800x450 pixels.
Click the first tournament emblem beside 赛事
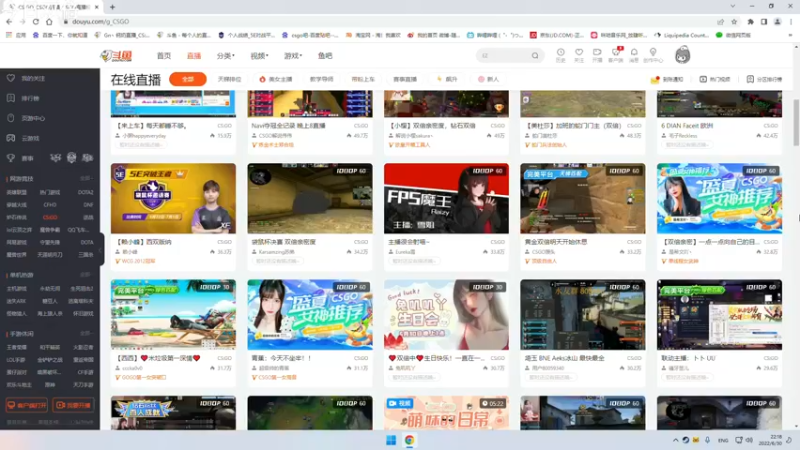pos(55,158)
